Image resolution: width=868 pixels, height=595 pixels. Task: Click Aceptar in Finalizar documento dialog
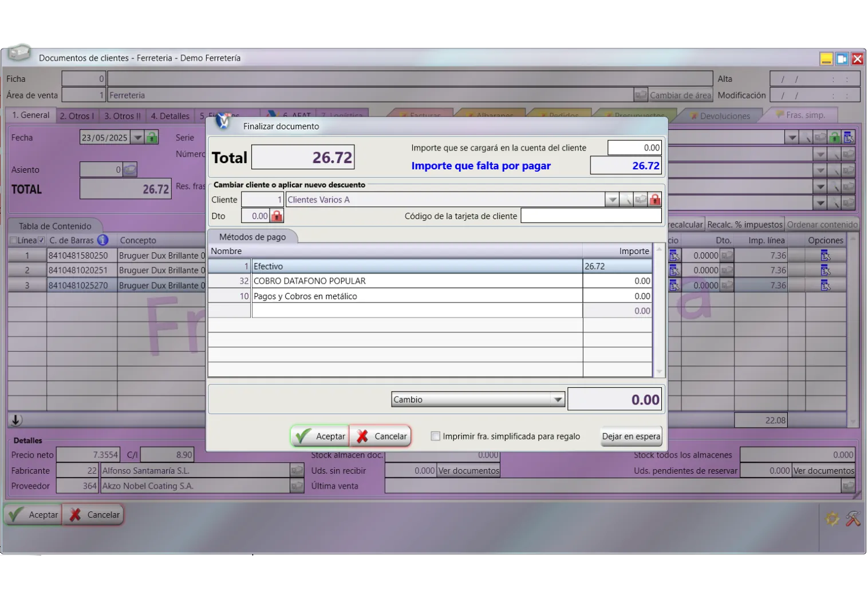[x=320, y=436]
